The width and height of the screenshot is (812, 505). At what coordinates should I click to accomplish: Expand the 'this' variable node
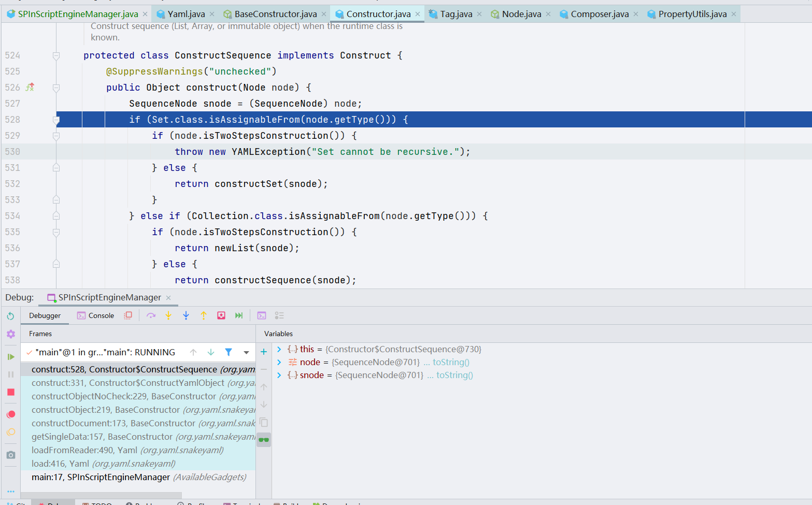(279, 349)
